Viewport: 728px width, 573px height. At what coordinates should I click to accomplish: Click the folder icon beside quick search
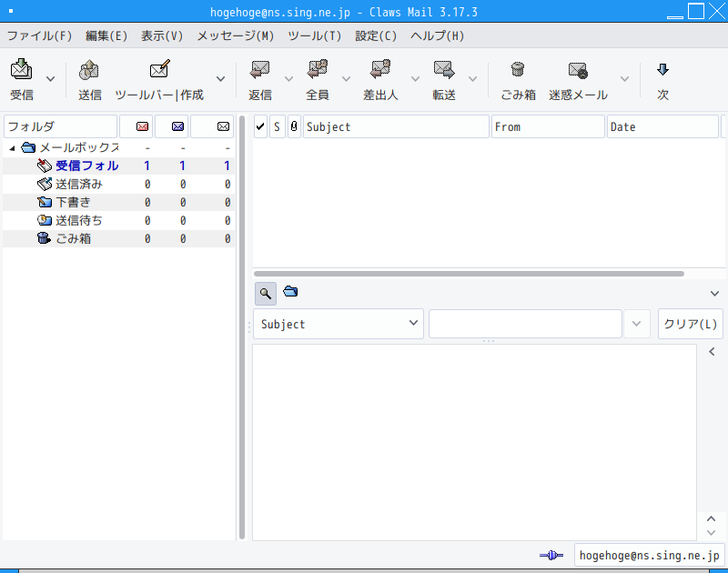click(290, 291)
